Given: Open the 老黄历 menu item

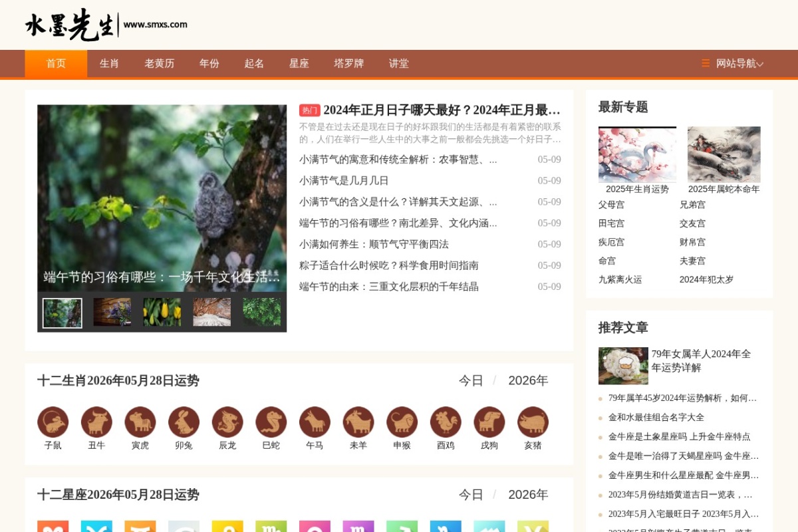Looking at the screenshot, I should click(159, 63).
